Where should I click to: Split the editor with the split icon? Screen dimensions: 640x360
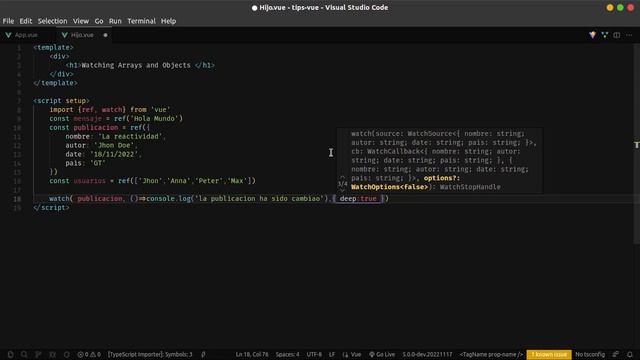(617, 35)
